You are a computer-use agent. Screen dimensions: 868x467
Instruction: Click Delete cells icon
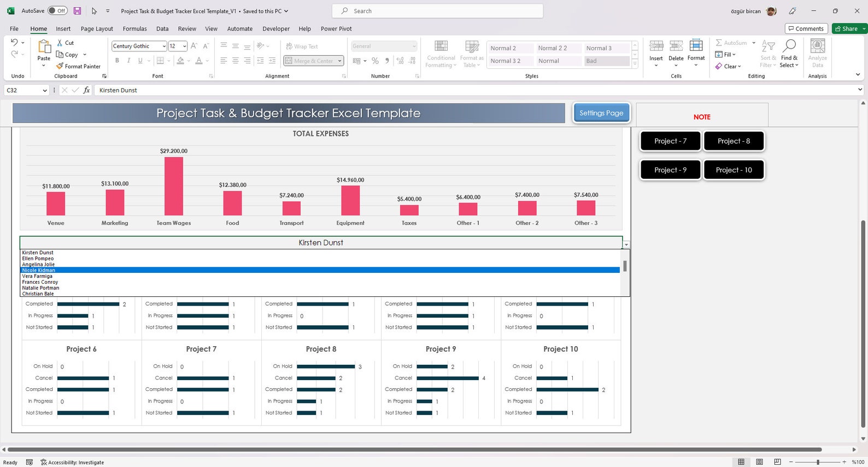[x=676, y=47]
